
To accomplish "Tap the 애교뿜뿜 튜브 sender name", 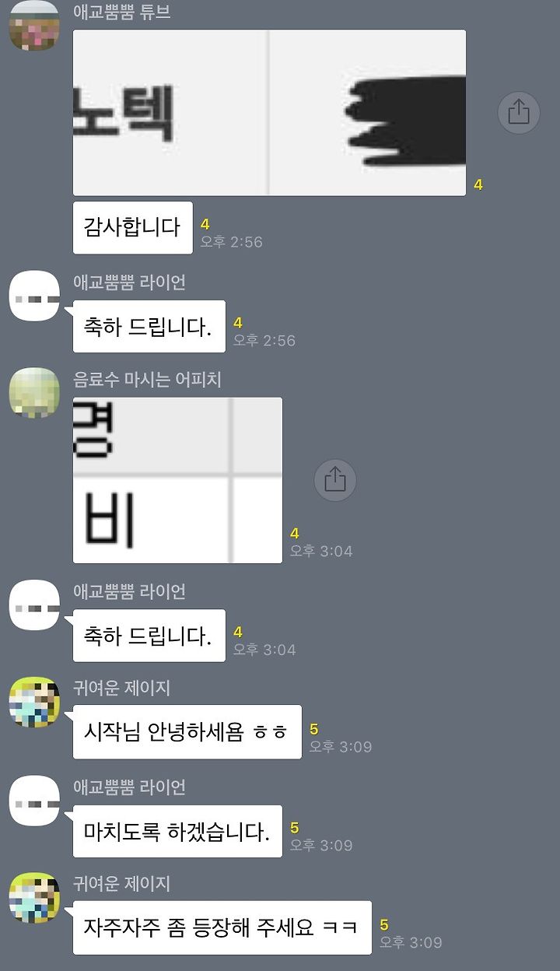I will (122, 12).
